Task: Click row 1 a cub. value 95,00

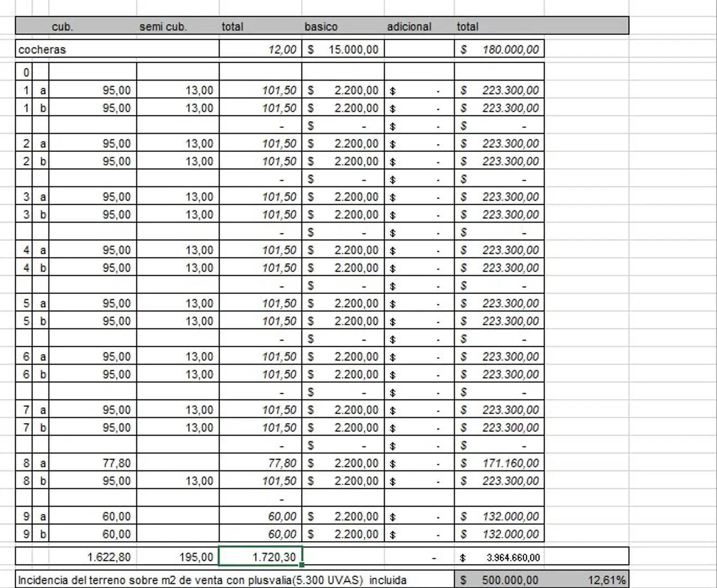Action: point(93,90)
